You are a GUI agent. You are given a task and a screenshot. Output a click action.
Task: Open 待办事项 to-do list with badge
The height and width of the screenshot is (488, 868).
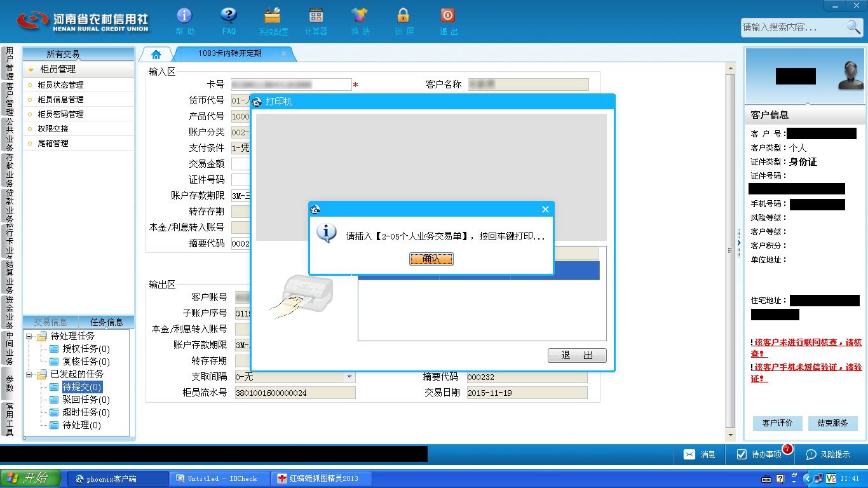coord(759,454)
